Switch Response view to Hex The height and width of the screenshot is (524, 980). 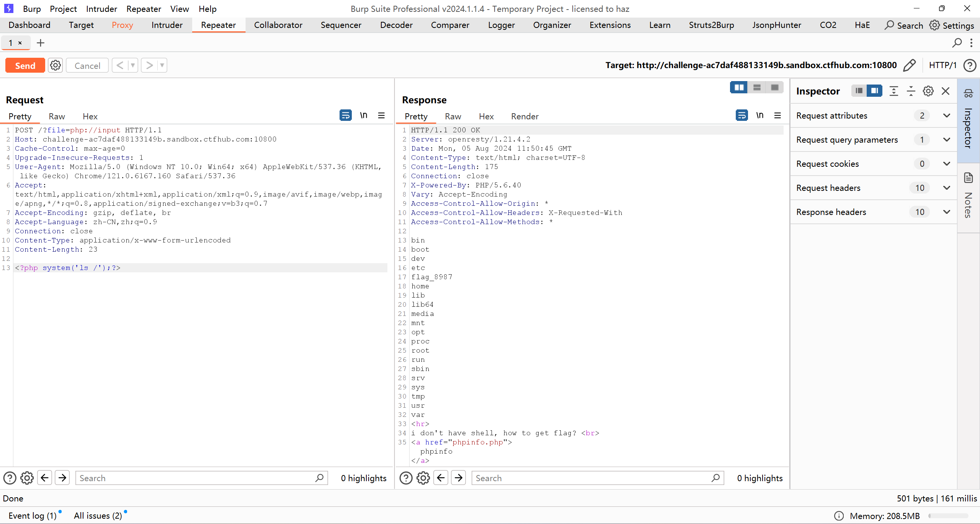tap(486, 116)
